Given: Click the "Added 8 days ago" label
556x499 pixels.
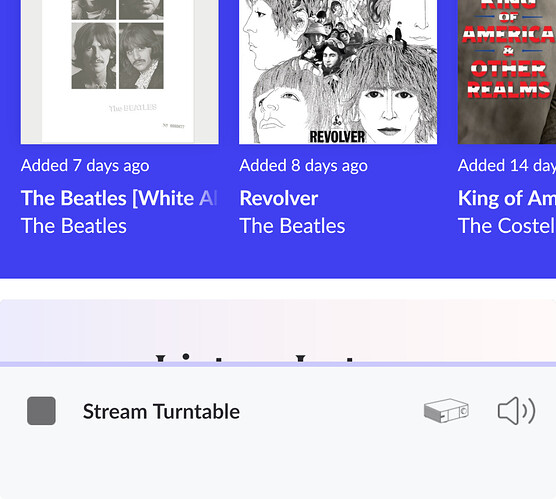Looking at the screenshot, I should tap(304, 166).
